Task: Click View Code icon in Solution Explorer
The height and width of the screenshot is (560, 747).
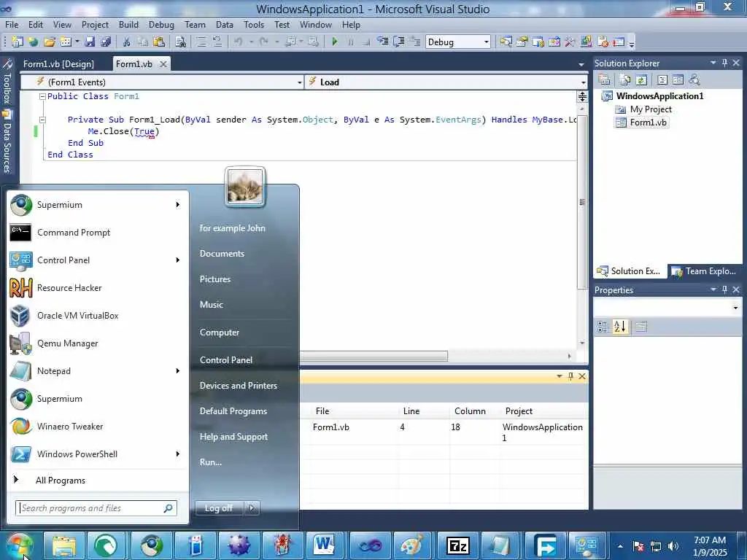Action: (662, 79)
